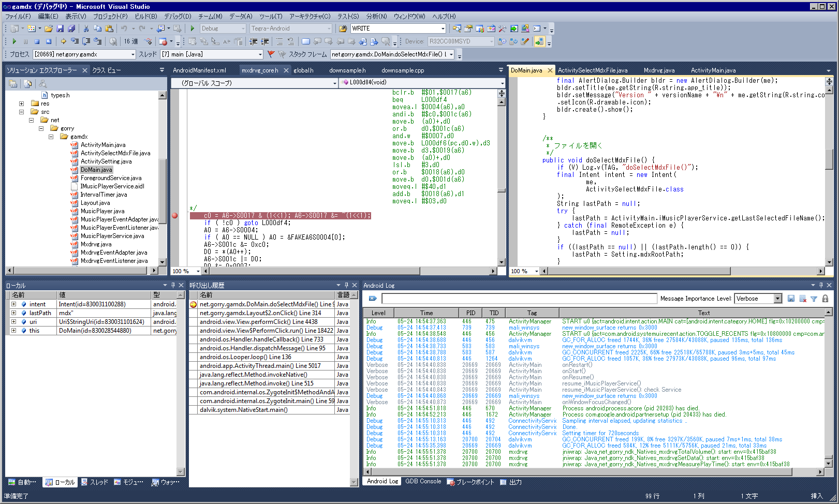Image resolution: width=839 pixels, height=504 pixels.
Task: Click the Pause (Break All) debug icon
Action: coord(25,41)
